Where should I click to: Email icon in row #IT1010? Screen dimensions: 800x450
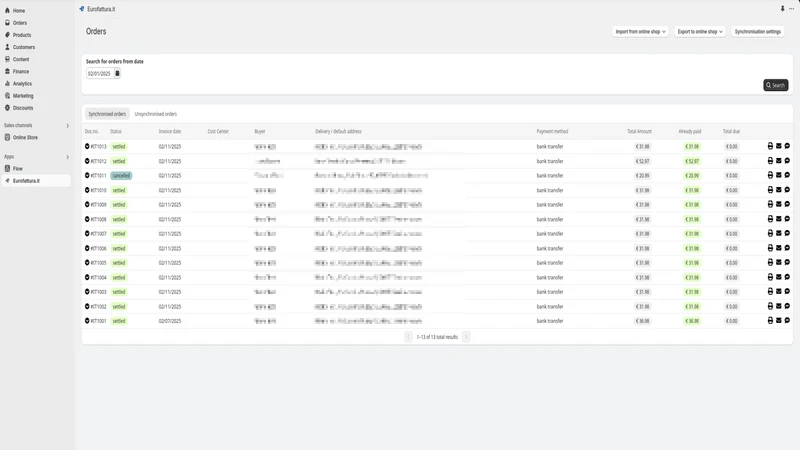click(779, 190)
